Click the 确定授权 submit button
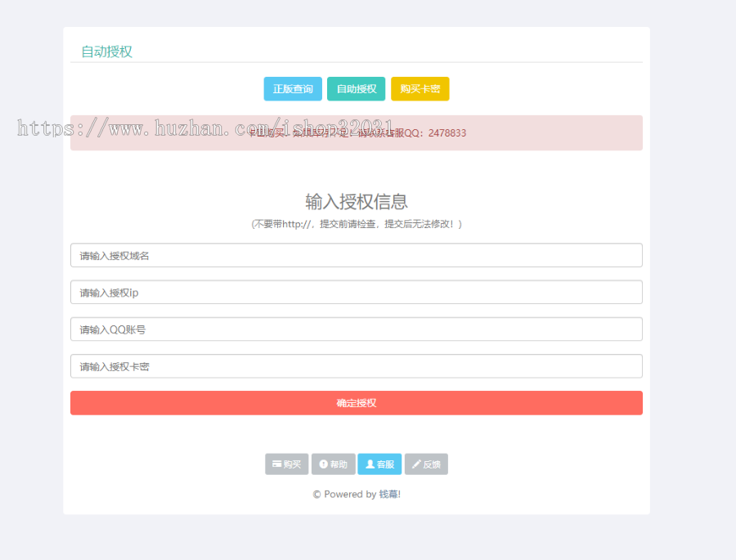Viewport: 736px width, 560px height. [356, 402]
